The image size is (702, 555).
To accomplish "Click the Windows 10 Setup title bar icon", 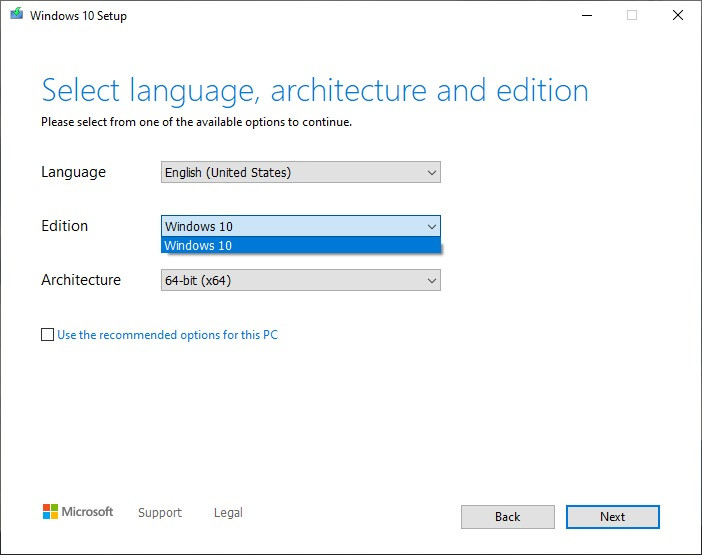I will click(x=17, y=14).
